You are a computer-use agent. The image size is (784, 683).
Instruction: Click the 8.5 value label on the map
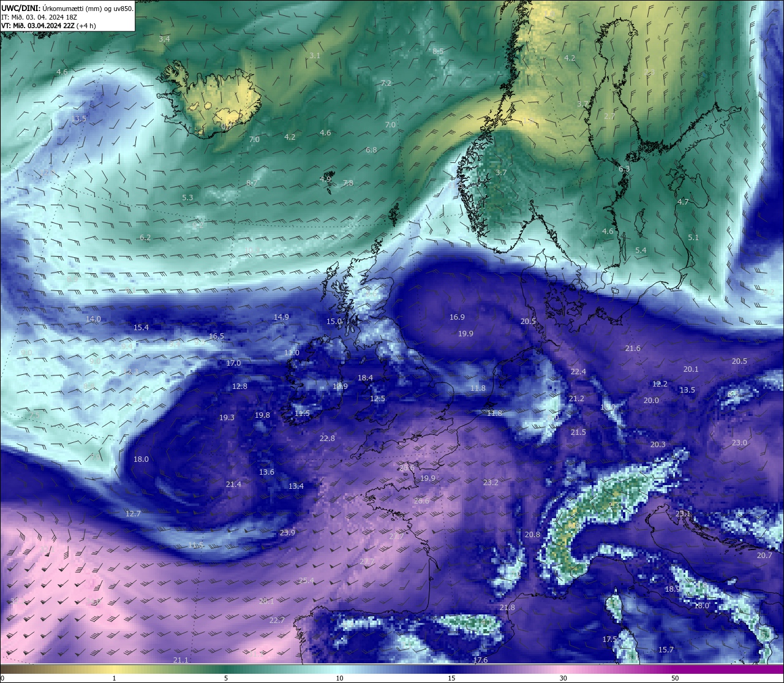[438, 51]
